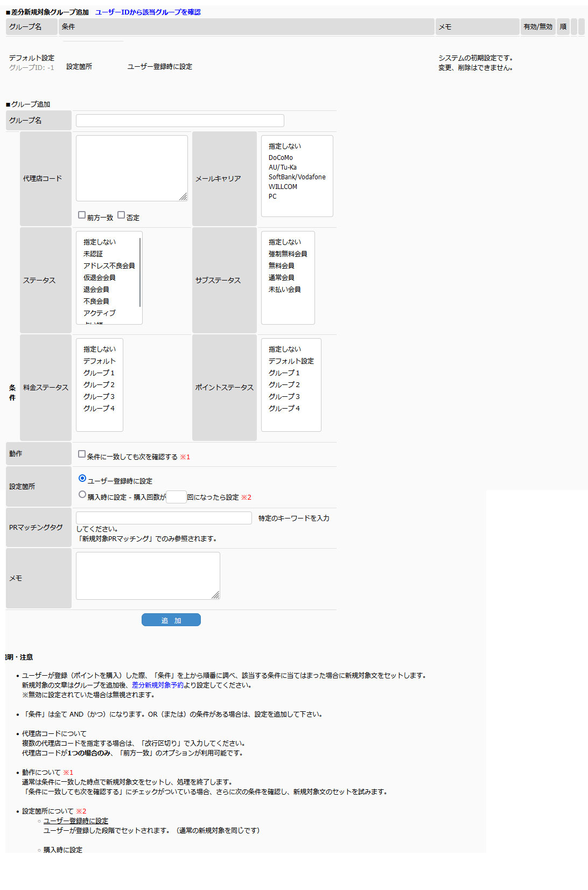588x890 pixels.
Task: Click the 追加 button
Action: (171, 620)
